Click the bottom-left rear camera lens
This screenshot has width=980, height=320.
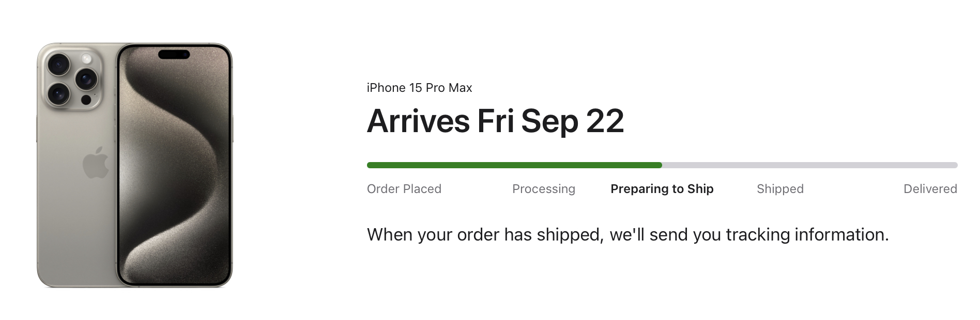pyautogui.click(x=58, y=94)
